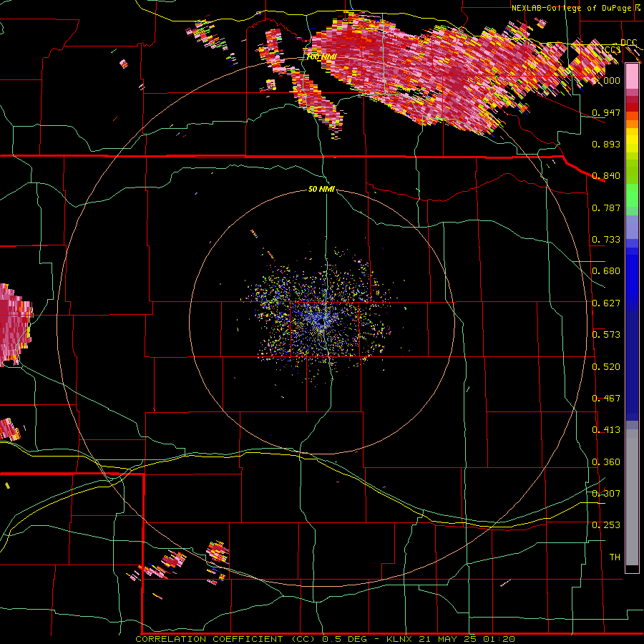Viewport: 644px width, 644px height.
Task: Pick the pink segment atop the color bar
Action: tap(632, 76)
